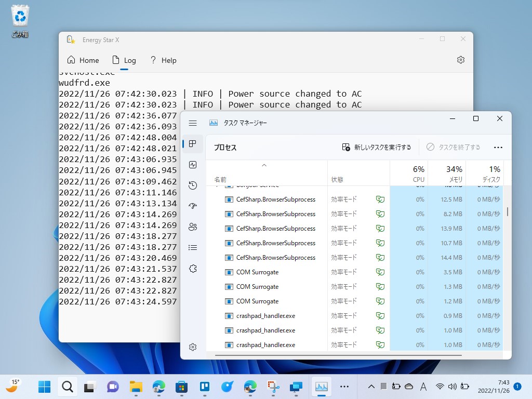This screenshot has width=532, height=399.
Task: Open the Performance page icon in Task Manager
Action: [x=192, y=165]
